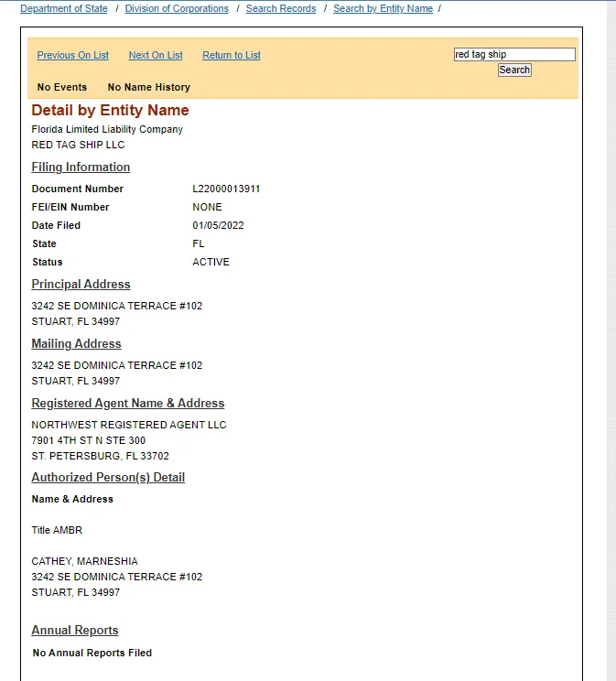Click the Principal Address heading

pos(81,284)
